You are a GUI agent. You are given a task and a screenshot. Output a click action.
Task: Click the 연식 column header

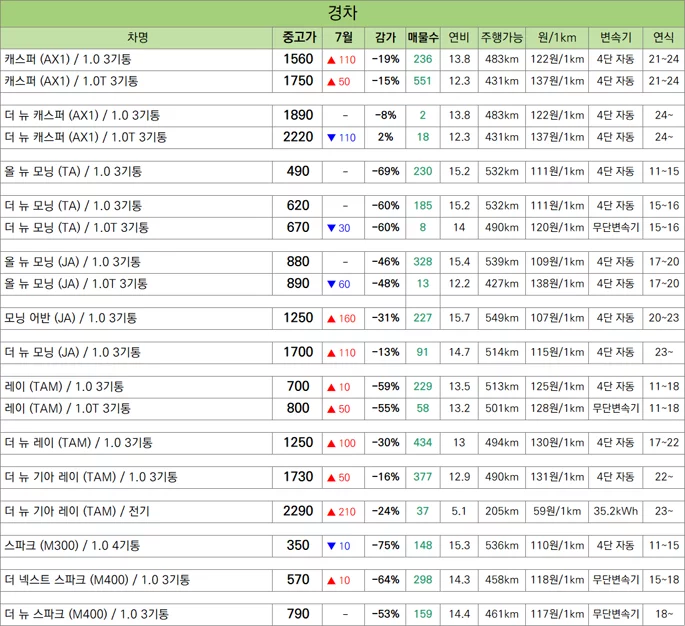(x=663, y=38)
